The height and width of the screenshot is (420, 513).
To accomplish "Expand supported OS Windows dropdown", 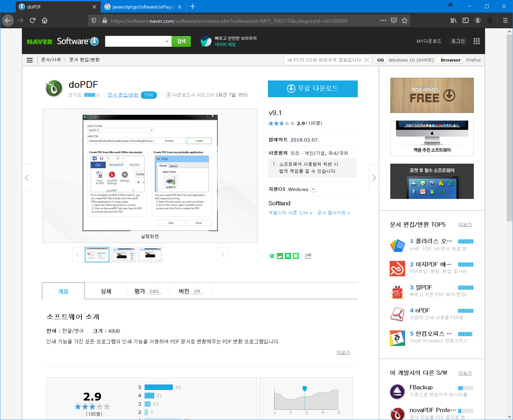I will click(313, 190).
